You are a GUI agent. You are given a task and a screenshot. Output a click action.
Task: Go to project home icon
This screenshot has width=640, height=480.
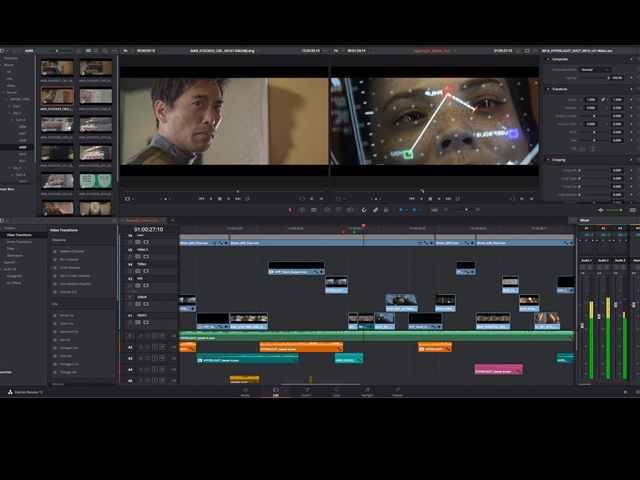pos(625,392)
